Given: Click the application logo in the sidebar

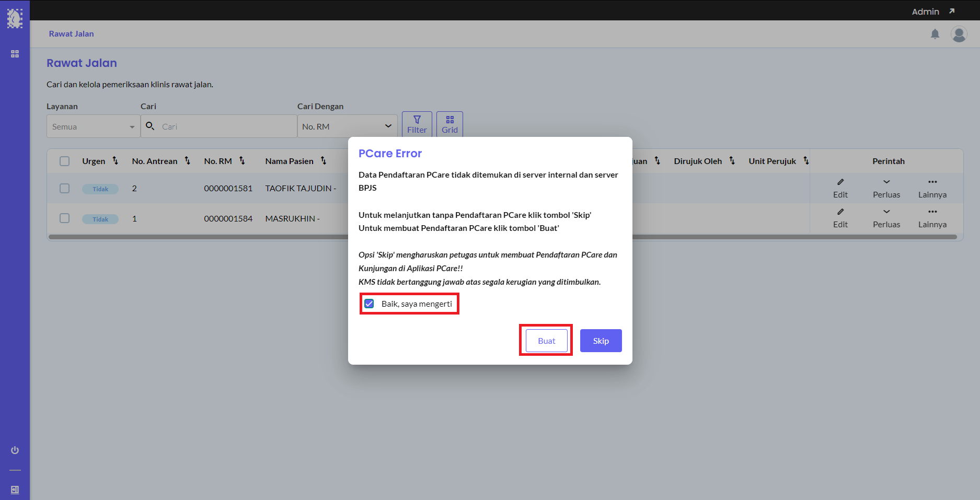Looking at the screenshot, I should (x=15, y=18).
